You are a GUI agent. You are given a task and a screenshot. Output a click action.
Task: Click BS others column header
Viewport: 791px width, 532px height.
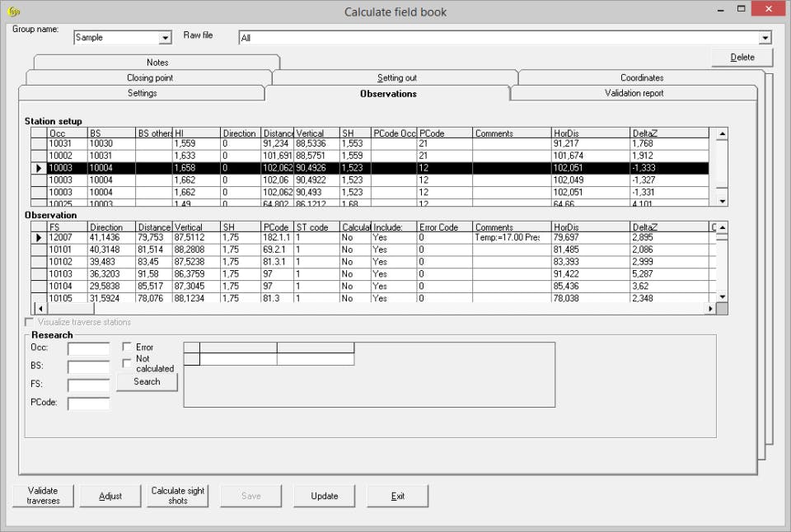(154, 133)
